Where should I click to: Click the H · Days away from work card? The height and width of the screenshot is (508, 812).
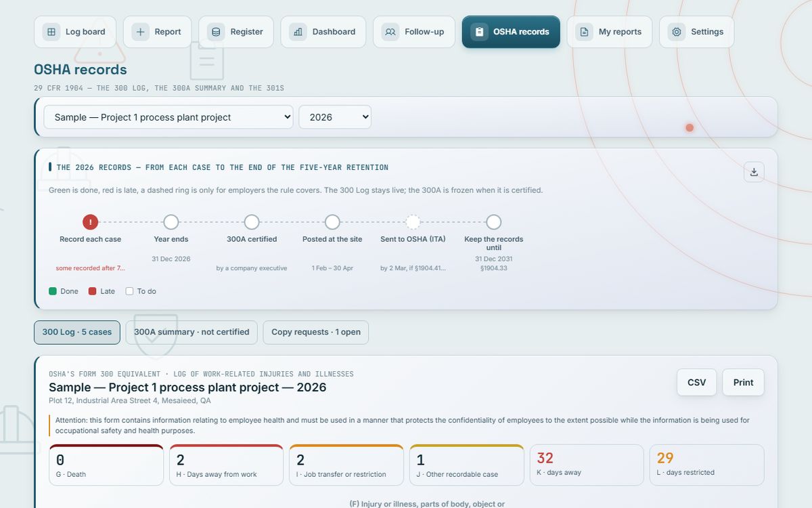coord(226,465)
